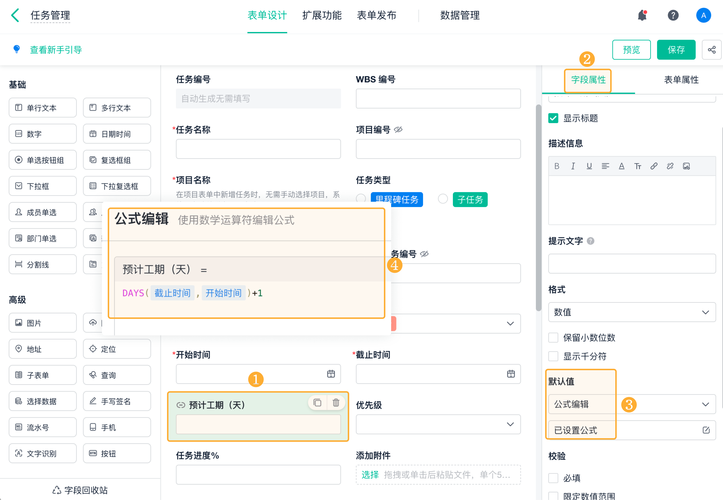Copy the 预计工期（天）field
The height and width of the screenshot is (500, 723).
tap(317, 403)
